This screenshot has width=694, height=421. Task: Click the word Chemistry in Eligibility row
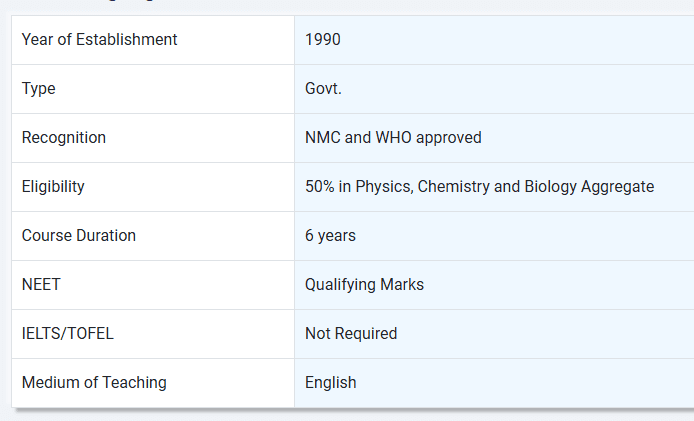pos(454,187)
